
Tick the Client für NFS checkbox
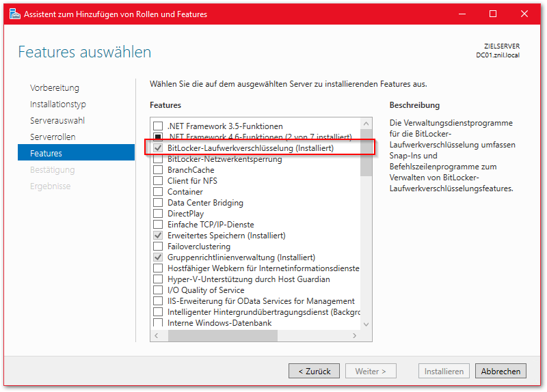click(159, 181)
